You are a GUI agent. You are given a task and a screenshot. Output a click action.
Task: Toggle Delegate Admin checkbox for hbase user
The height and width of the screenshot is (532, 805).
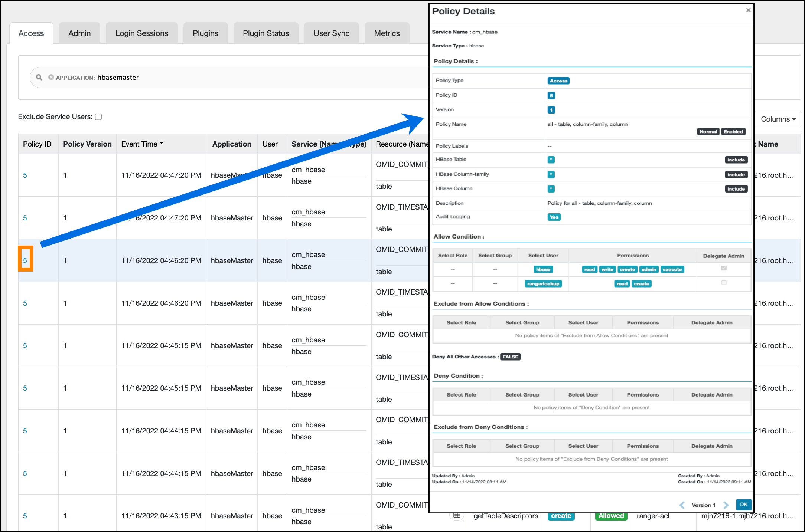point(723,268)
